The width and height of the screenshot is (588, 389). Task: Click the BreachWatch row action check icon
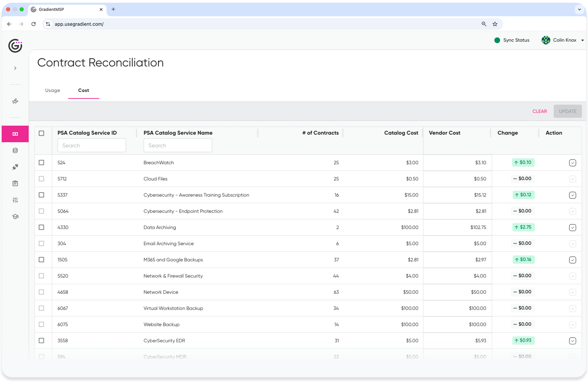coord(572,163)
